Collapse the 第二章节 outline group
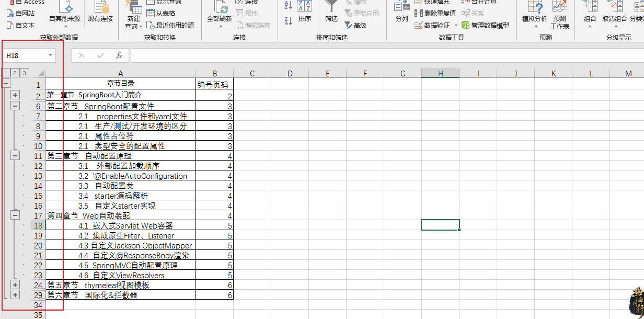The image size is (644, 319). (x=15, y=106)
